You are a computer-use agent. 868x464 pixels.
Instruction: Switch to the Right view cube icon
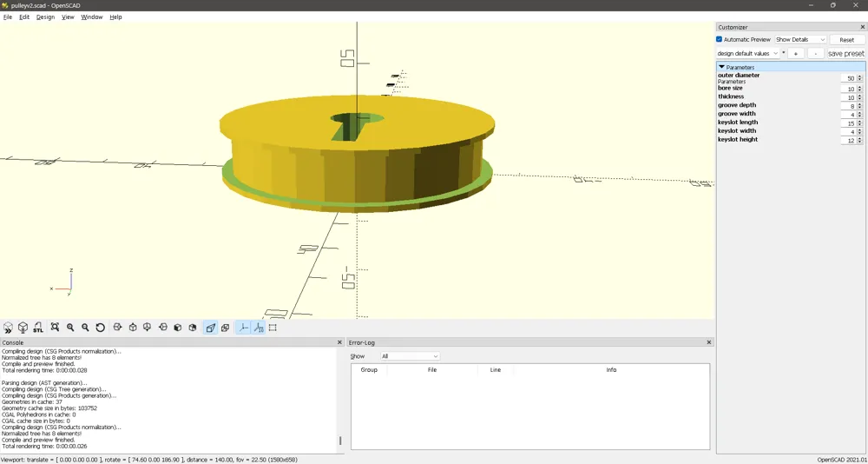coord(117,328)
